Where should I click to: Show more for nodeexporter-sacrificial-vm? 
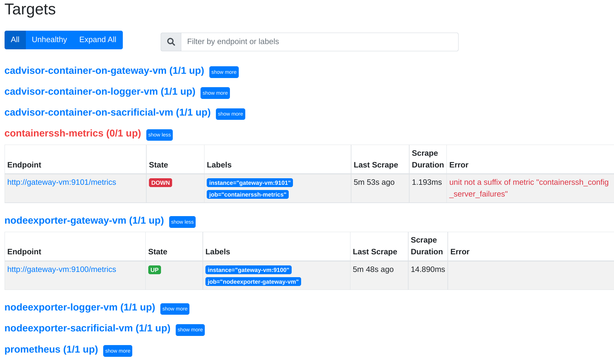pos(190,330)
